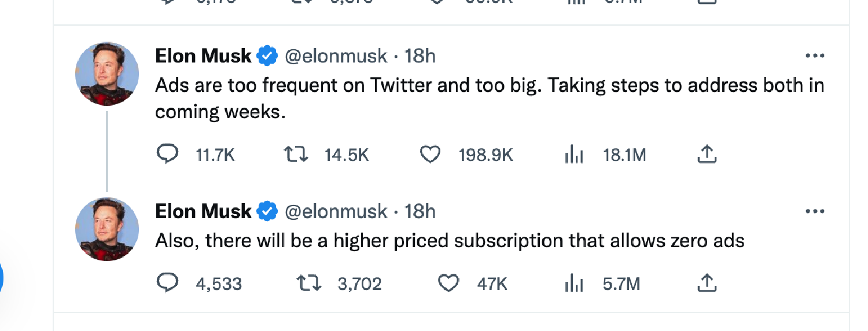Click Elon Musk's avatar on the first tweet
This screenshot has width=868, height=331.
point(107,74)
